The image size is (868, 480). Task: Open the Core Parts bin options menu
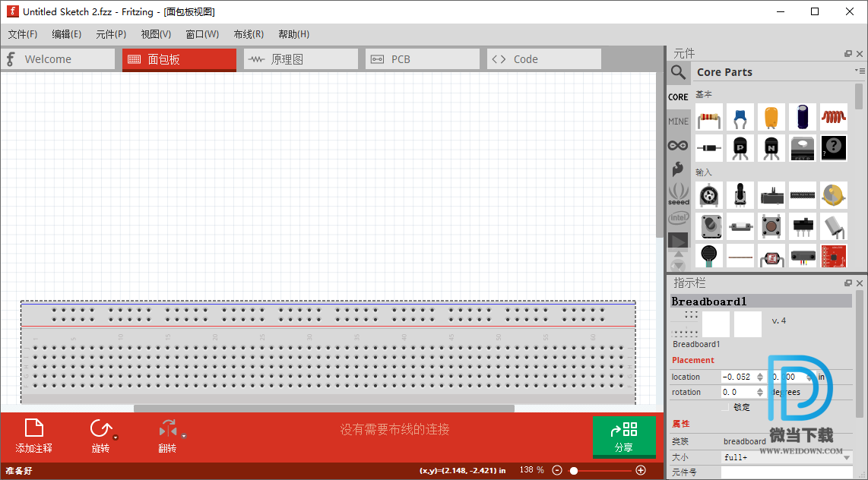pyautogui.click(x=860, y=71)
